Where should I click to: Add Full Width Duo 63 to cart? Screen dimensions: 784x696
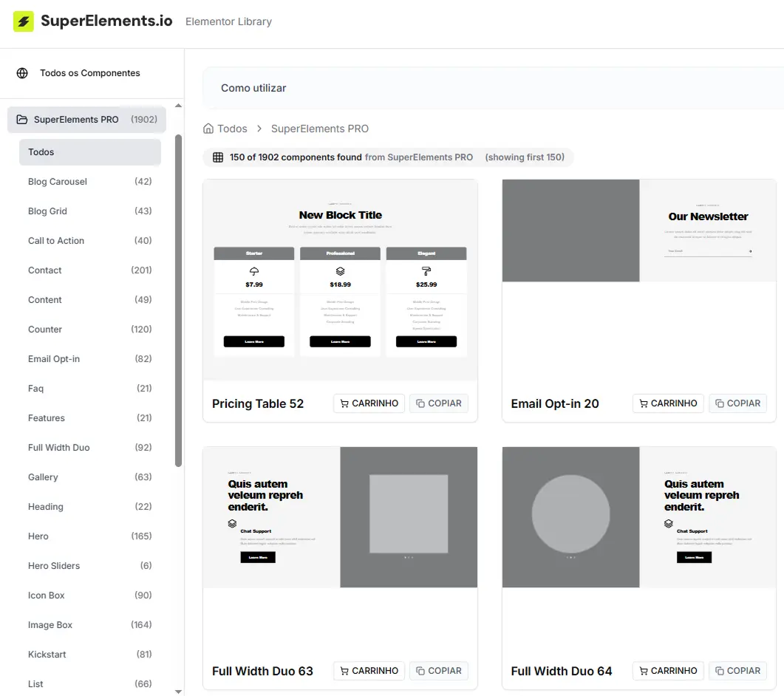369,671
